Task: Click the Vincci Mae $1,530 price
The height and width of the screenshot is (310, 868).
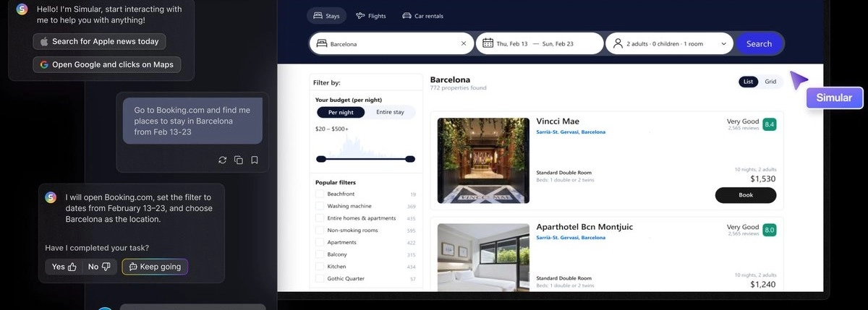Action: [762, 178]
